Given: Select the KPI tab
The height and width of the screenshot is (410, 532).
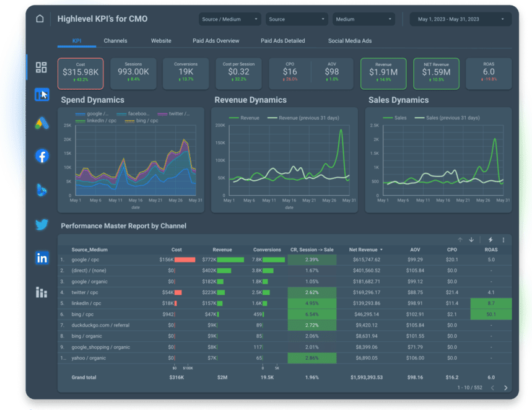Looking at the screenshot, I should pyautogui.click(x=77, y=41).
